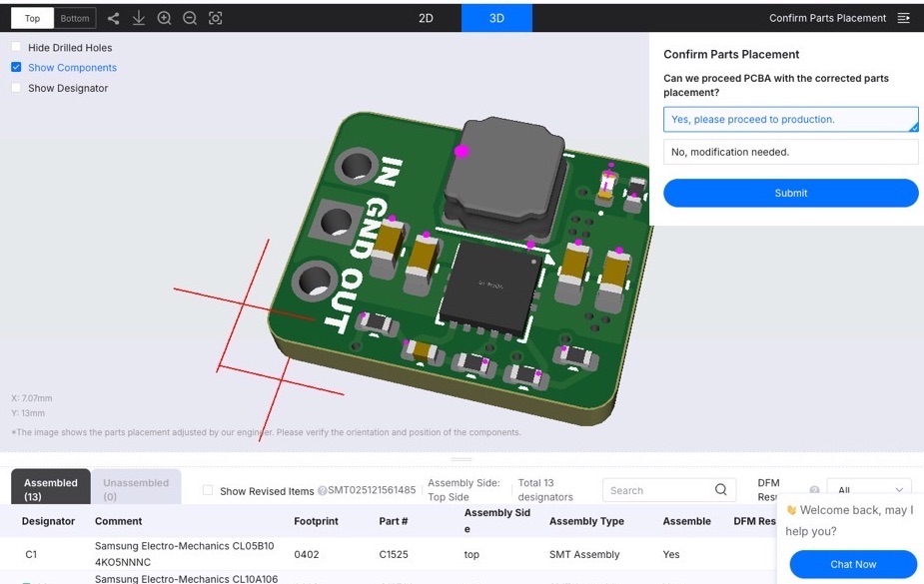This screenshot has width=924, height=584.
Task: Select 'No, modification needed.' option
Action: tap(790, 152)
